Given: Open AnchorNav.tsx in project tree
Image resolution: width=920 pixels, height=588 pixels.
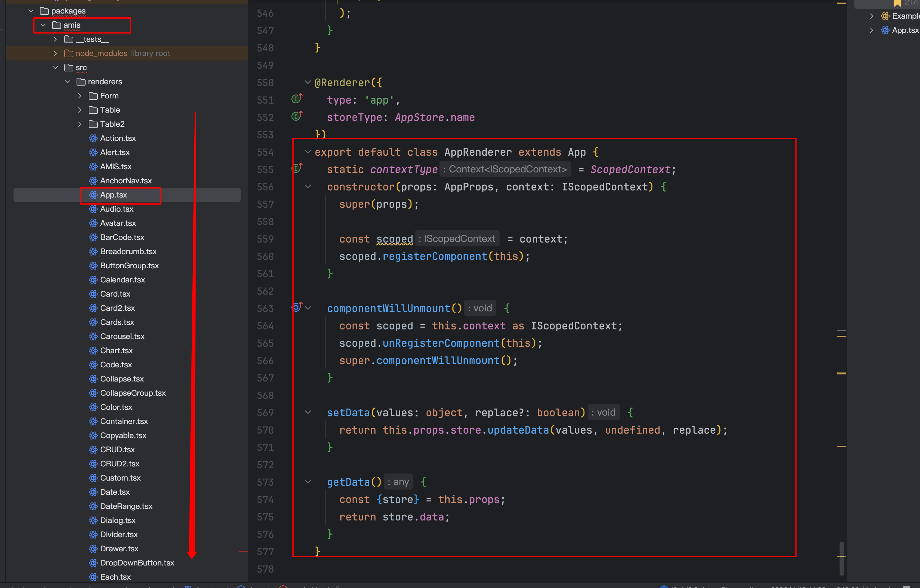Looking at the screenshot, I should 126,181.
